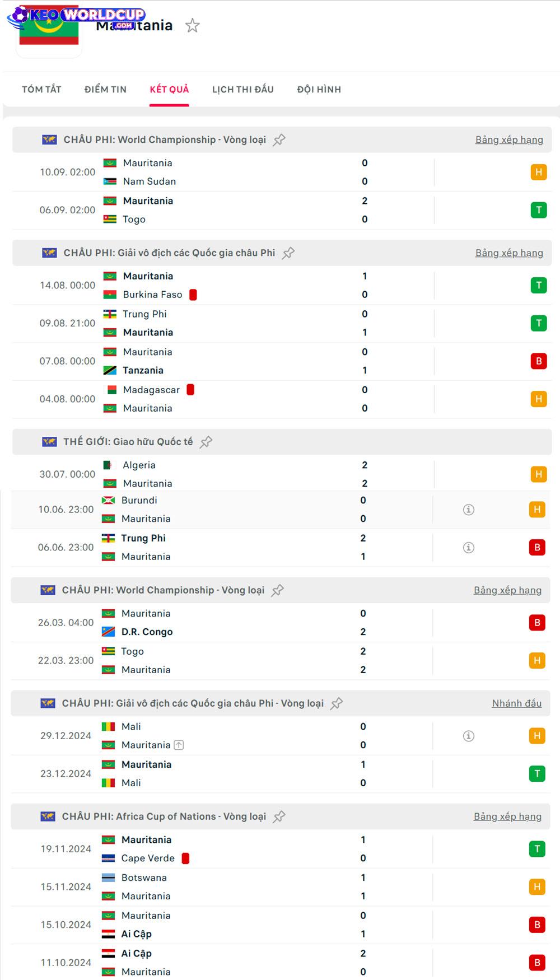Open Bảng xếp hạng for Africa Cup of Nations
Screen dimensions: 560x980
pyautogui.click(x=507, y=816)
